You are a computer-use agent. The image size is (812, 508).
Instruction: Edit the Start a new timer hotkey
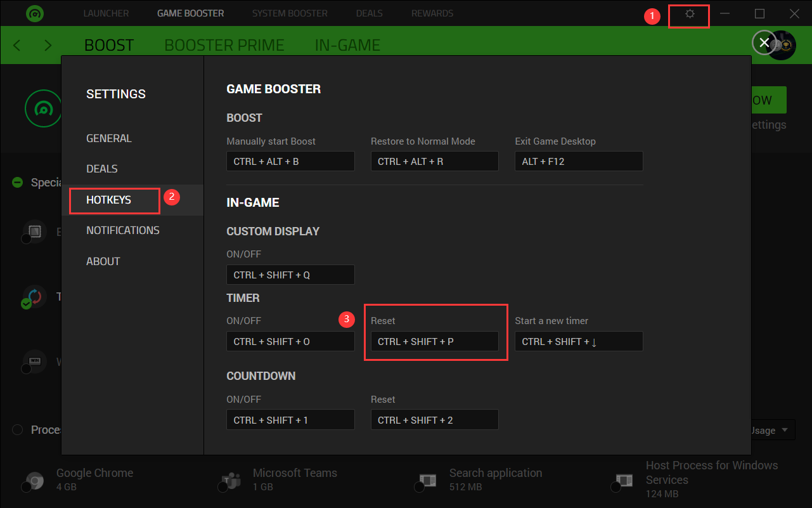[x=579, y=341]
